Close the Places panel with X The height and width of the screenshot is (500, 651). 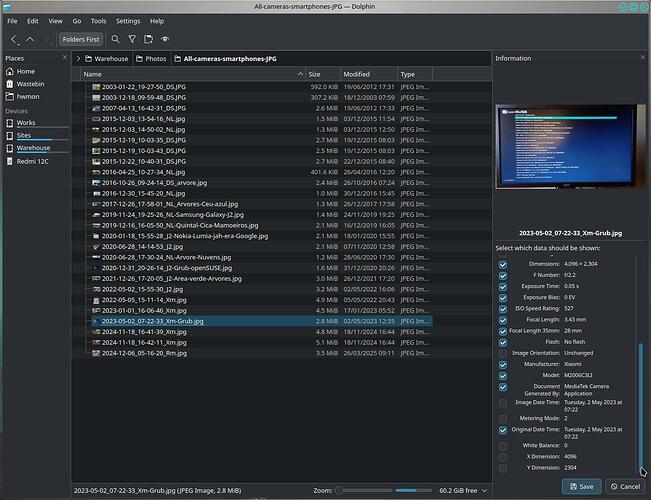[63, 58]
